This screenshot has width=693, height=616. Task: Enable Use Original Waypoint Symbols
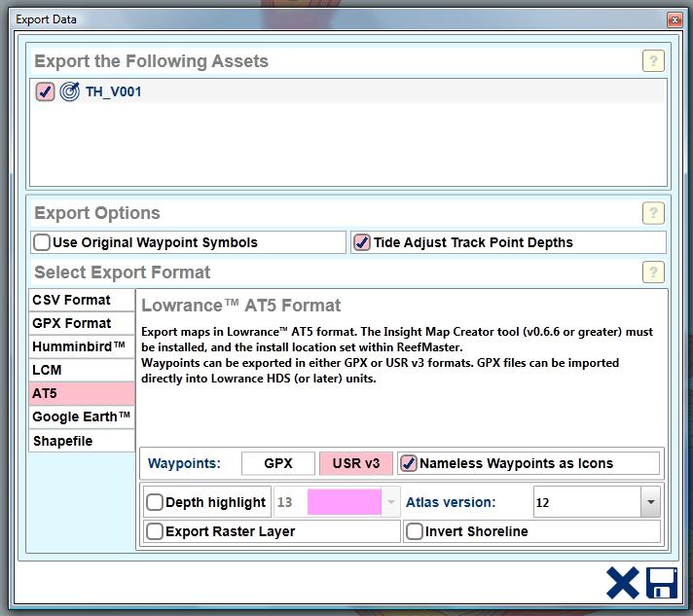pos(43,242)
